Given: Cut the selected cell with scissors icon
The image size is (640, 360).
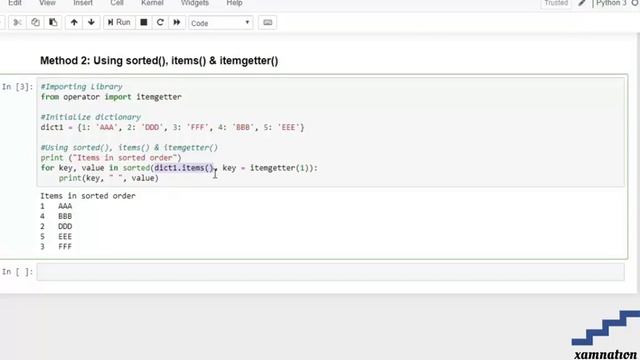Looking at the screenshot, I should (x=17, y=22).
